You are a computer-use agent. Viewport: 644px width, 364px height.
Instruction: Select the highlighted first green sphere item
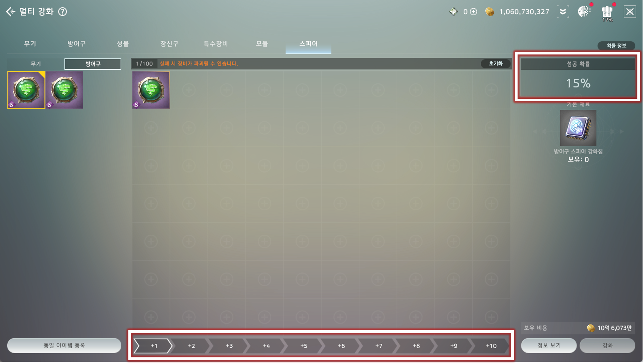[x=26, y=90]
